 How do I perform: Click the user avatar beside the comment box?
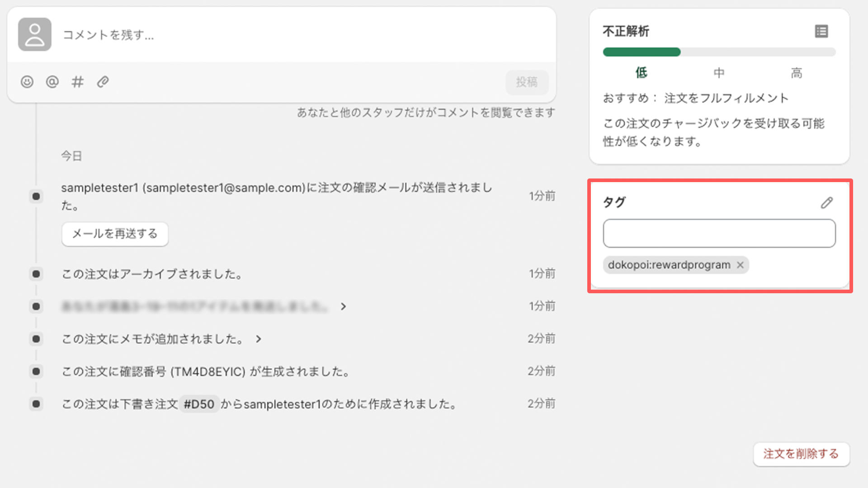pyautogui.click(x=35, y=34)
